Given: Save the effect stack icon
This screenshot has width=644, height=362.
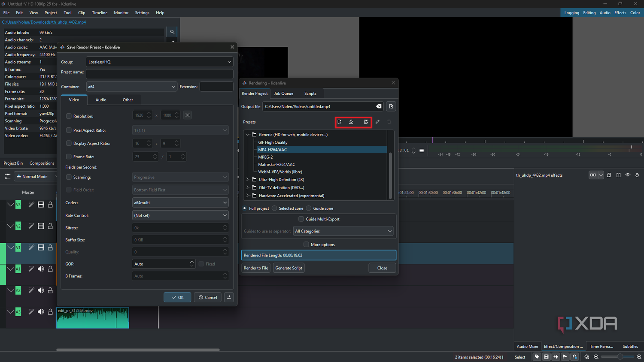Looking at the screenshot, I should pyautogui.click(x=609, y=175).
